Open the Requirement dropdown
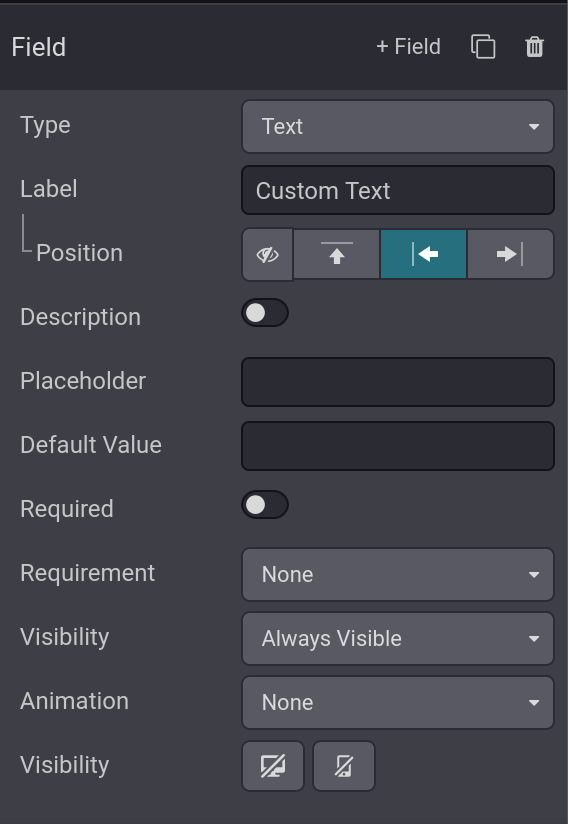 coord(398,574)
